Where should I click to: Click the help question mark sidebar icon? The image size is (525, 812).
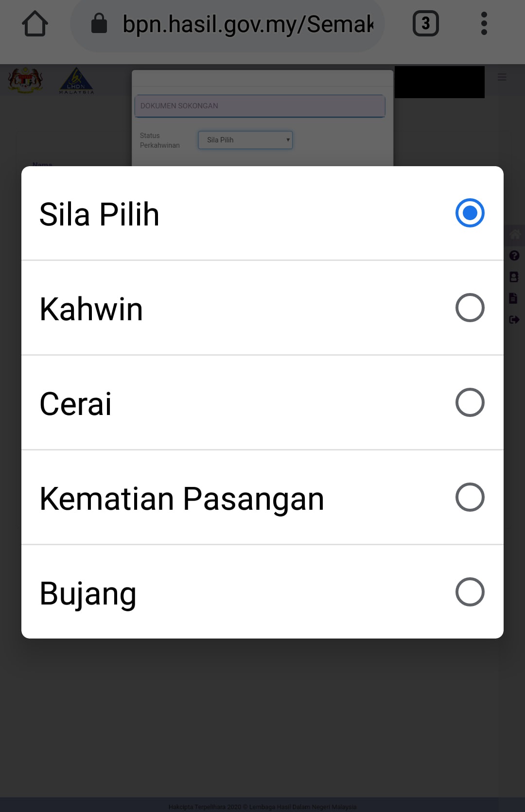pos(514,256)
